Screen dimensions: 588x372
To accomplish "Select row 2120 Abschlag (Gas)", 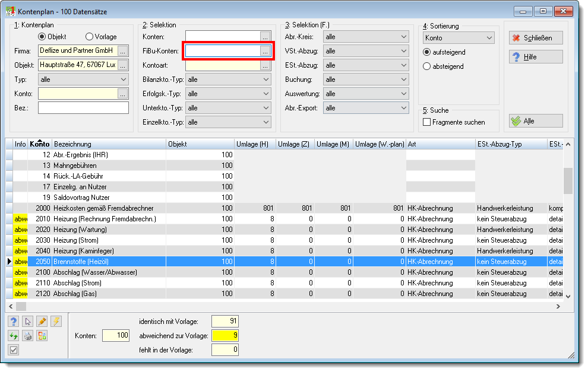I will point(284,294).
